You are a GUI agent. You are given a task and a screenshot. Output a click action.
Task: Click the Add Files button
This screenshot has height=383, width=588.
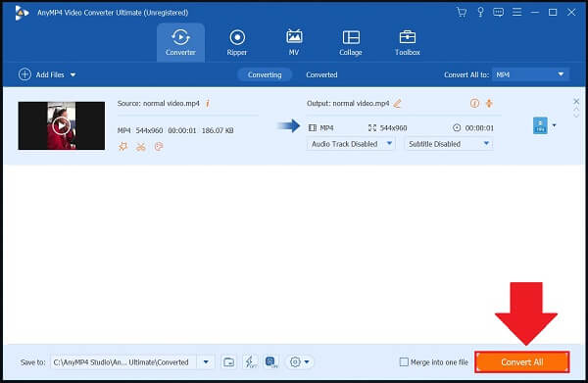[x=41, y=74]
